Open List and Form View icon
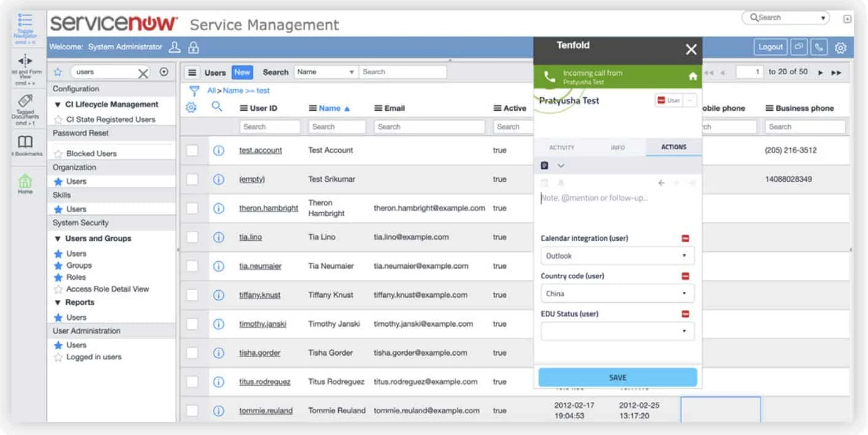The width and height of the screenshot is (868, 435). [25, 60]
